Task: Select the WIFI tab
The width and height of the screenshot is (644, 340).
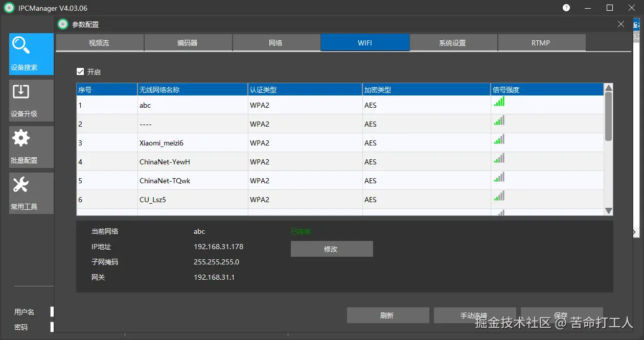Action: pyautogui.click(x=365, y=43)
